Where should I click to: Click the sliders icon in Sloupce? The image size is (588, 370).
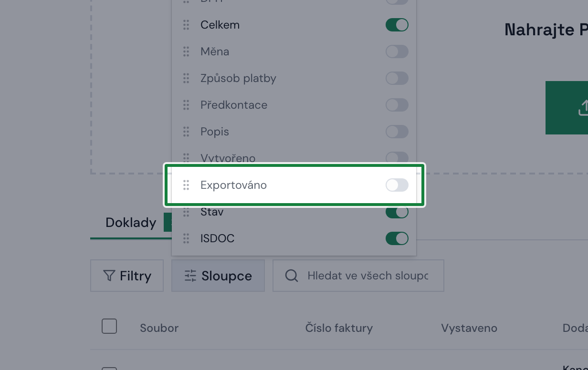(190, 276)
